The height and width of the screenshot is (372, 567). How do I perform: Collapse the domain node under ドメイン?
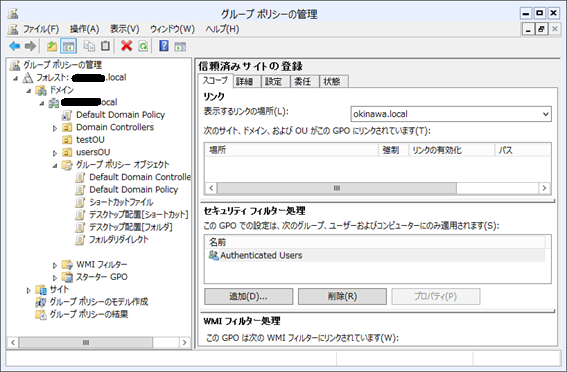(42, 103)
